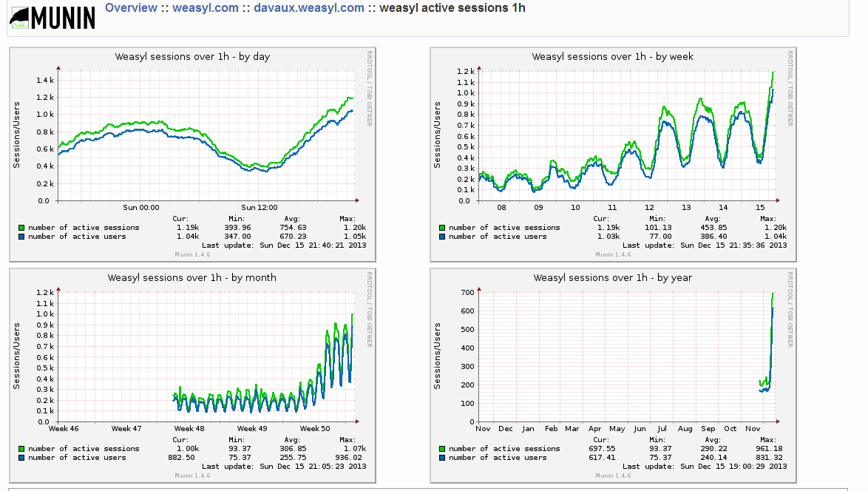
Task: Click green active sessions swatch in day graph
Action: [x=21, y=228]
